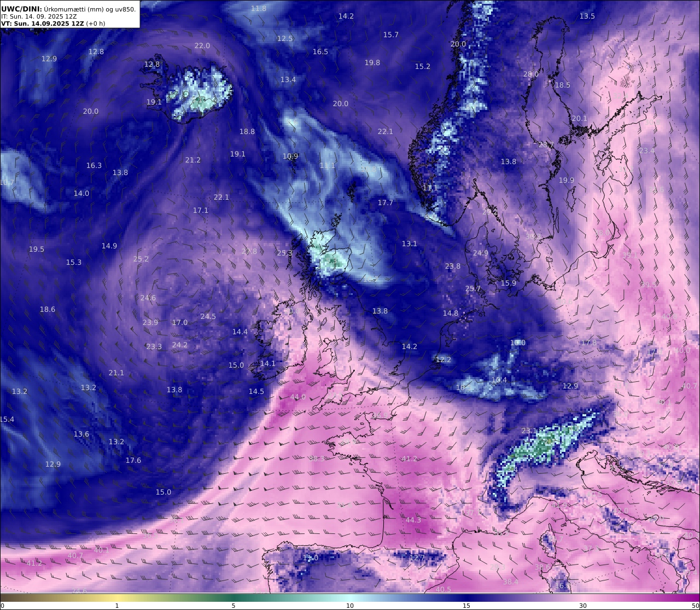The image size is (700, 610).
Task: Click the 13.5 value in the top right
Action: tap(587, 16)
